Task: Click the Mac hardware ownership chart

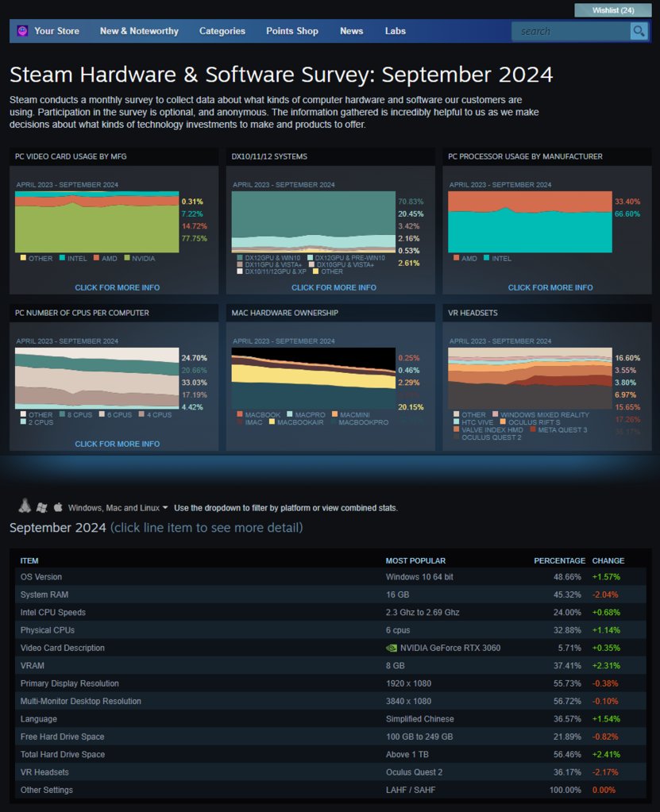Action: pos(314,378)
